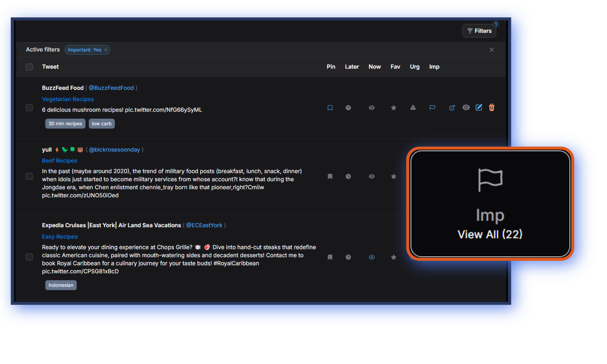Sort by the Imp column header
The height and width of the screenshot is (364, 607).
pyautogui.click(x=434, y=67)
